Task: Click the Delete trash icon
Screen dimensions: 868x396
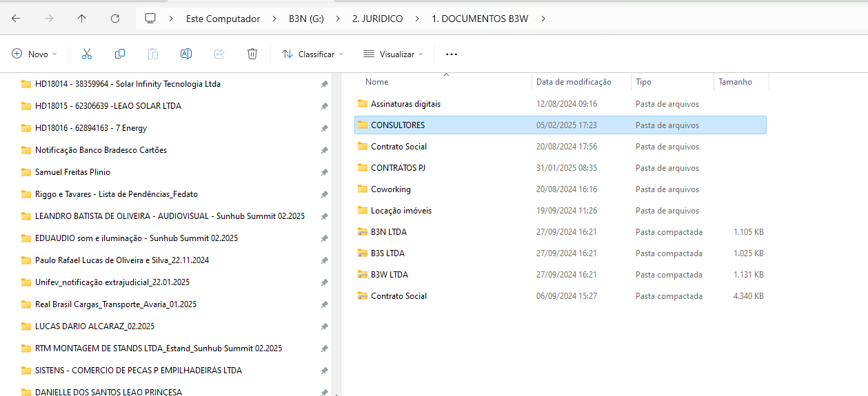Action: (252, 54)
